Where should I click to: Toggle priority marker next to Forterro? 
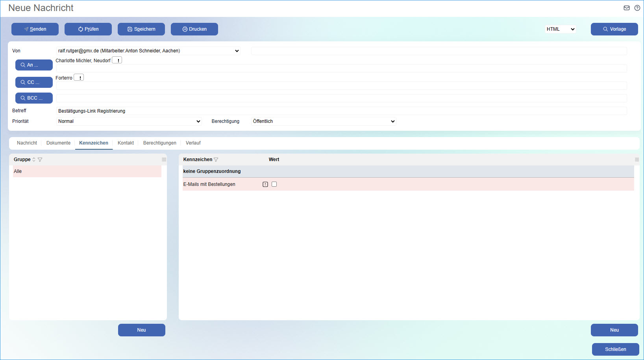tap(79, 77)
